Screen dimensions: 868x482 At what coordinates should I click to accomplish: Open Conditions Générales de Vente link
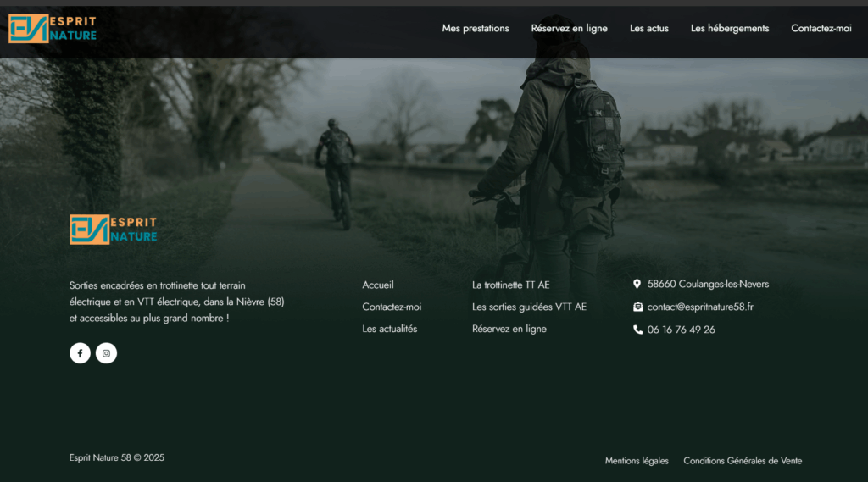(x=743, y=461)
